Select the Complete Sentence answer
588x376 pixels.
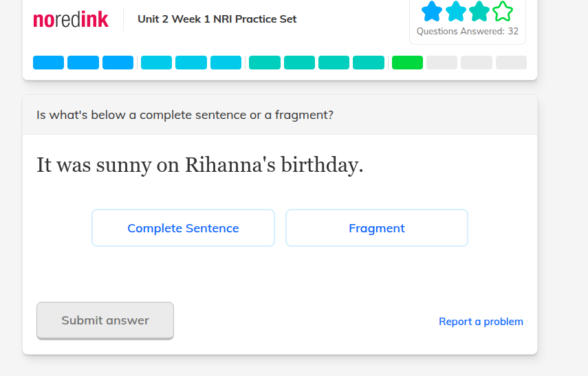(183, 228)
